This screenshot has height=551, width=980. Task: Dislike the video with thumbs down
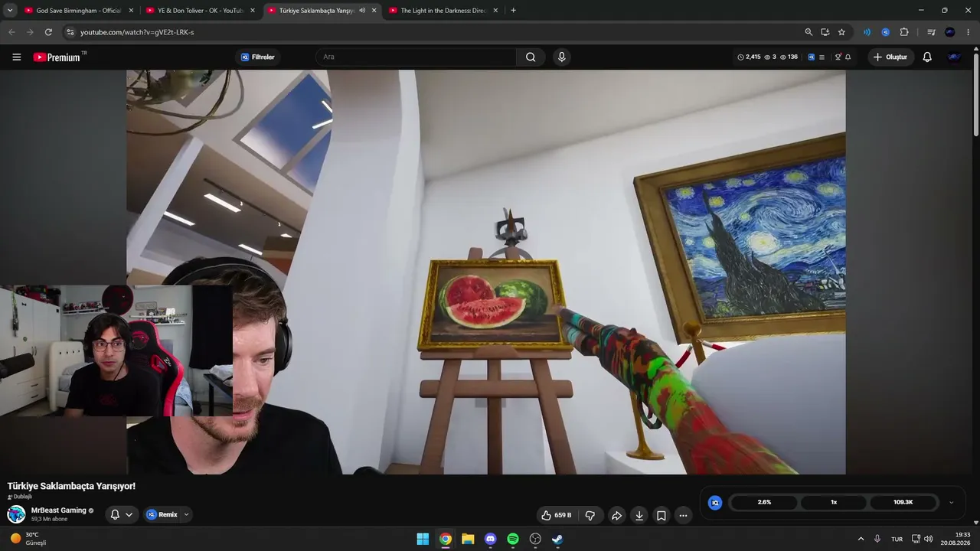pos(590,515)
